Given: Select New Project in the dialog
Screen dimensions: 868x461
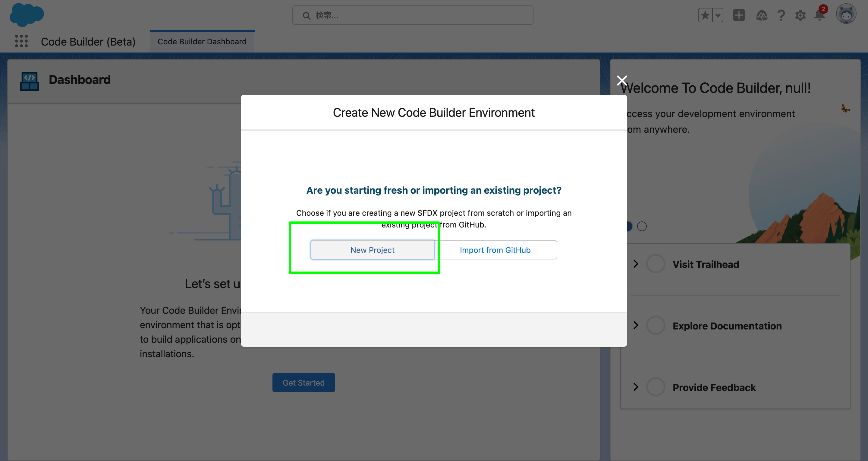Looking at the screenshot, I should click(x=372, y=250).
